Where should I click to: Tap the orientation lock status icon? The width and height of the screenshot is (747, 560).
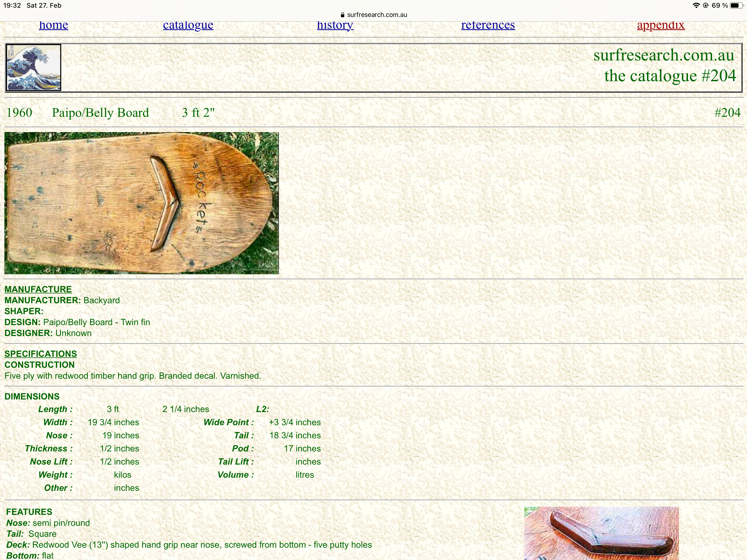(x=705, y=5)
